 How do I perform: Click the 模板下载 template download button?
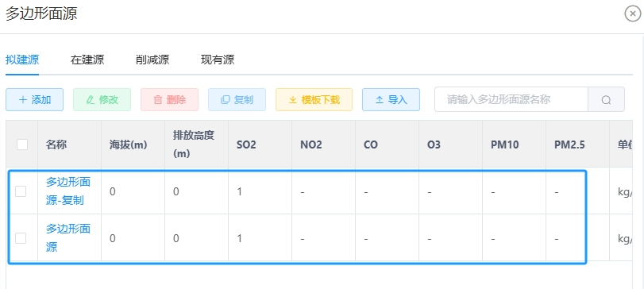(x=314, y=100)
